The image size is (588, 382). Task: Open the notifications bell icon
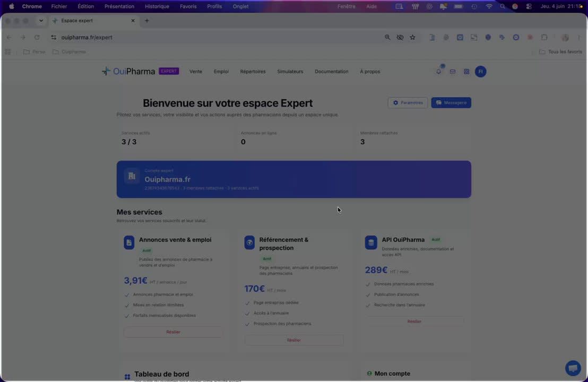pos(438,72)
